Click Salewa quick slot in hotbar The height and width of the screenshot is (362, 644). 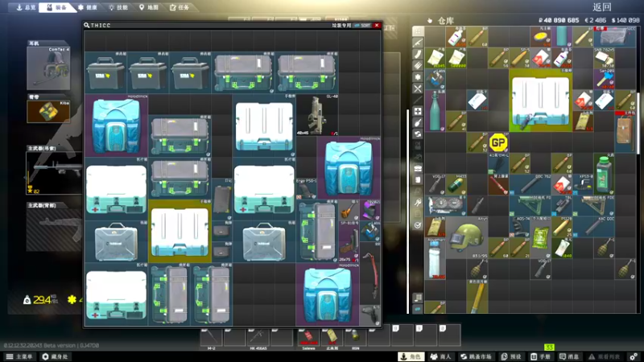[308, 337]
